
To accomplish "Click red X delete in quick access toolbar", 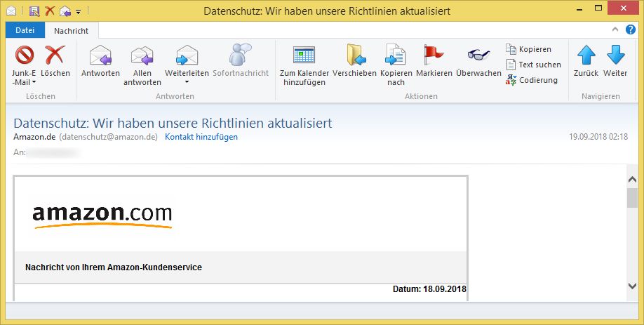I will (50, 11).
